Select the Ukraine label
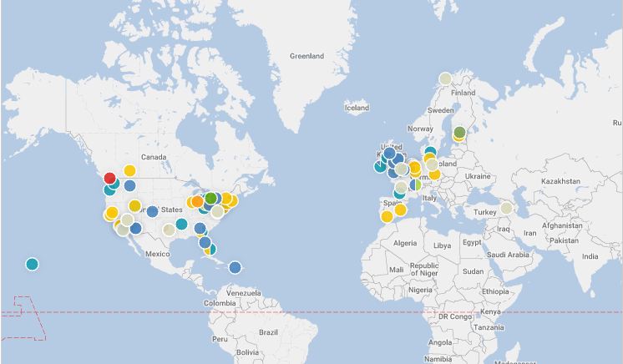Image resolution: width=623 pixels, height=364 pixels. click(478, 176)
